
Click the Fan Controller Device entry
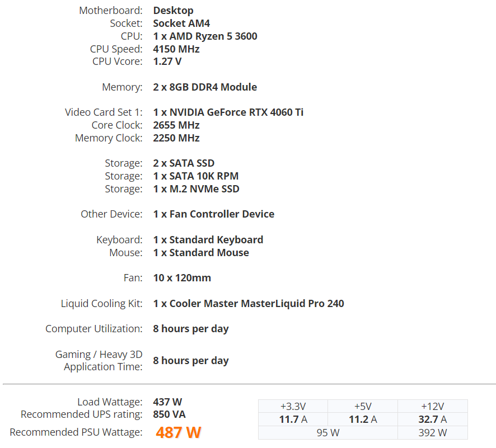click(x=213, y=214)
